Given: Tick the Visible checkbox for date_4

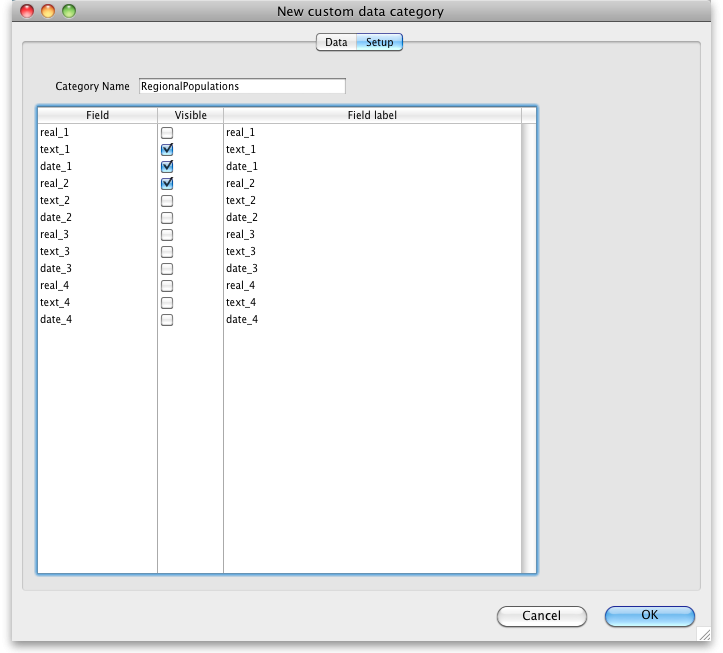Looking at the screenshot, I should tap(167, 319).
